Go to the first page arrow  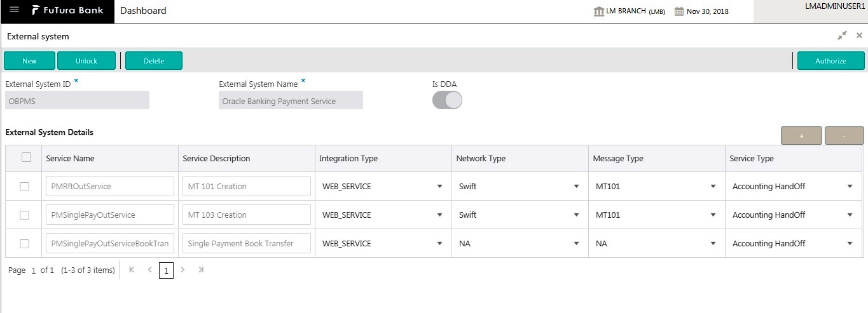click(x=132, y=270)
